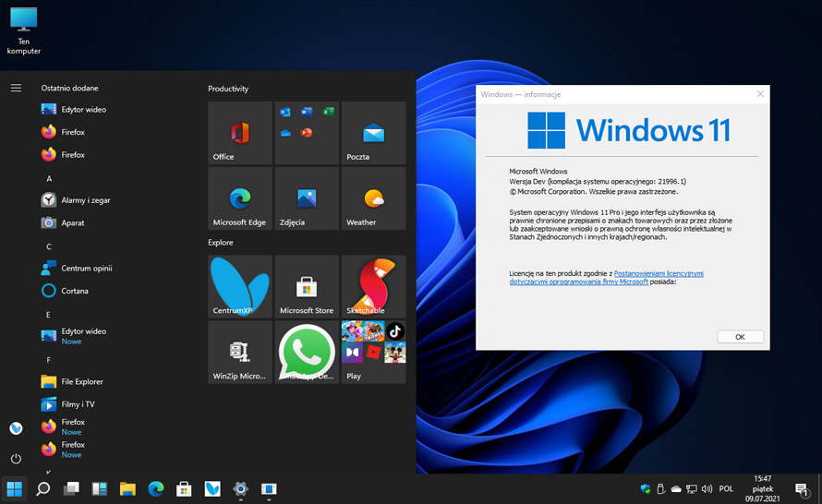The width and height of the screenshot is (822, 504).
Task: Open the WinZip Micro... tile
Action: (x=240, y=352)
